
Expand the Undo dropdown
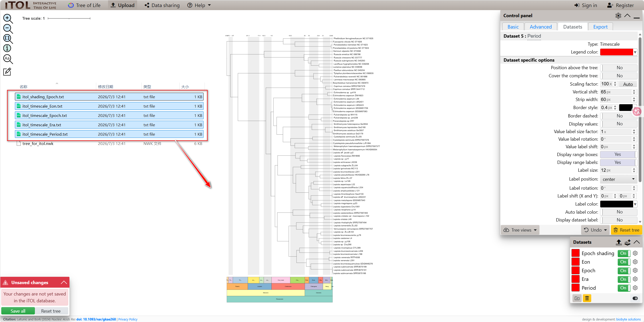595,230
